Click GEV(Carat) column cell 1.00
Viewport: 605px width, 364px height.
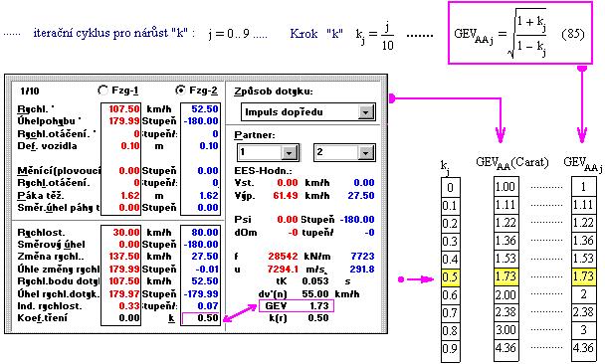[x=505, y=187]
